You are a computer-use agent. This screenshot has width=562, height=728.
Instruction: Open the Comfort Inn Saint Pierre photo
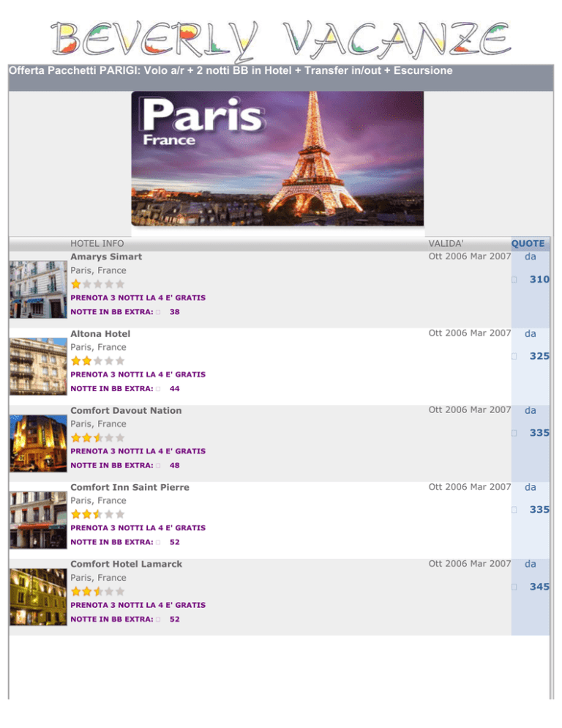click(x=36, y=519)
